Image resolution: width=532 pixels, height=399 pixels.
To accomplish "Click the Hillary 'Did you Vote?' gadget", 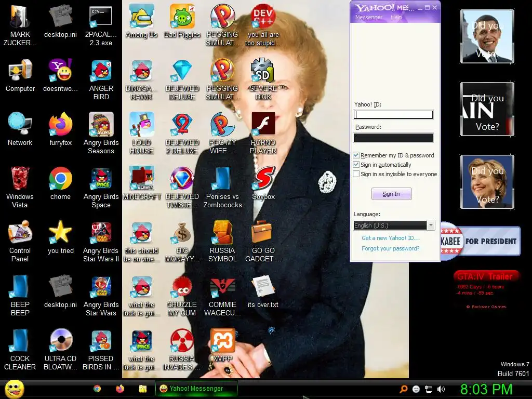I will click(487, 182).
